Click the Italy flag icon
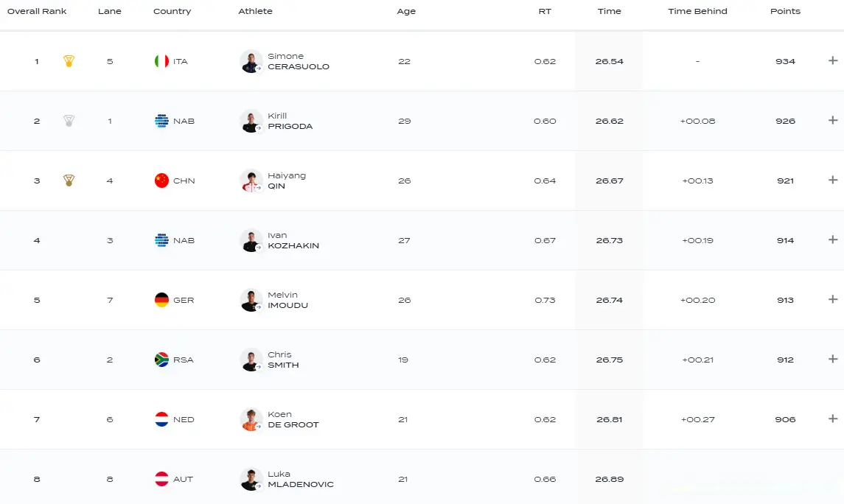 pyautogui.click(x=161, y=61)
